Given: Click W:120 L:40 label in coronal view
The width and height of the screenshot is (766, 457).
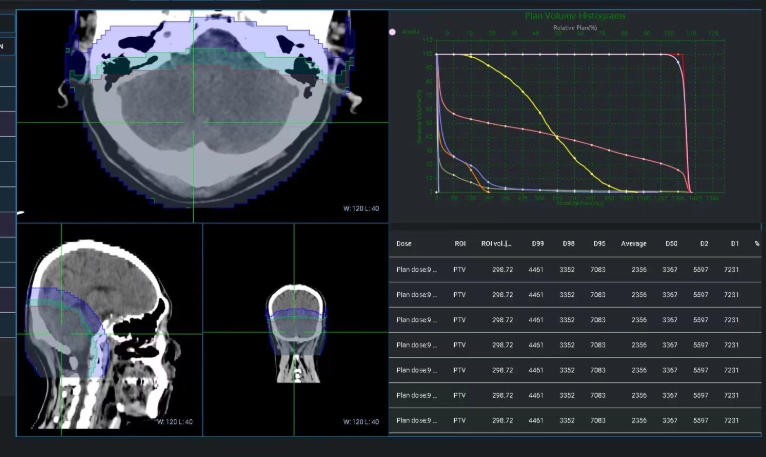Looking at the screenshot, I should tap(361, 421).
